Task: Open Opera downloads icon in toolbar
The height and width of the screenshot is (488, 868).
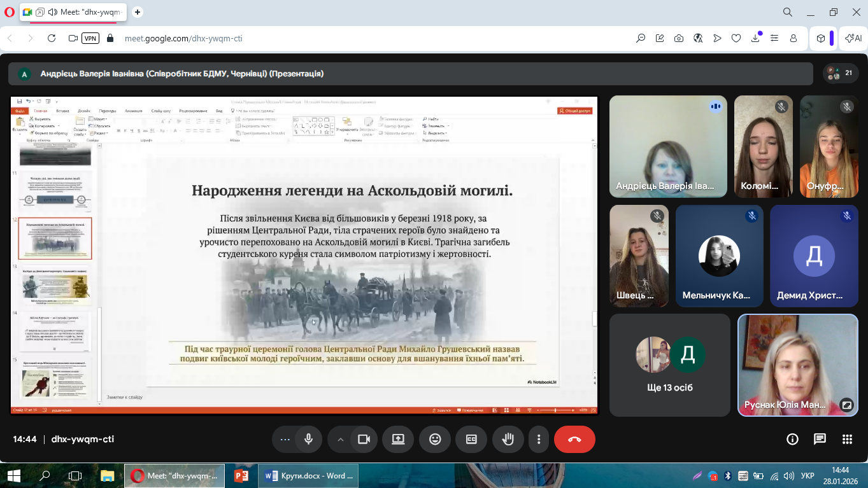Action: 755,38
